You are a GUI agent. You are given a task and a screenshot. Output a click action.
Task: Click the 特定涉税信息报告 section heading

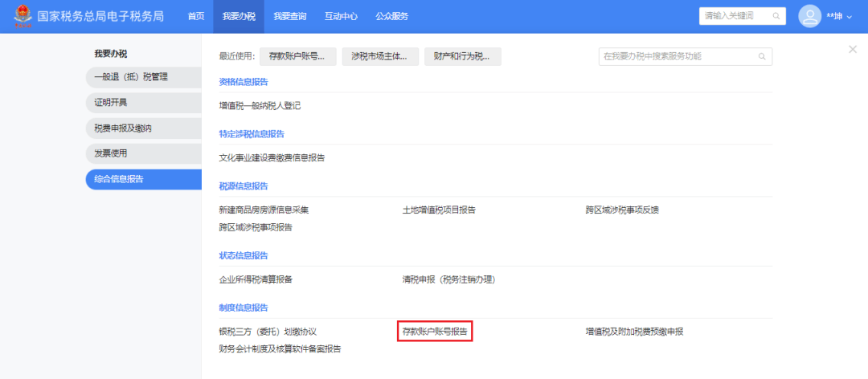[x=252, y=134]
